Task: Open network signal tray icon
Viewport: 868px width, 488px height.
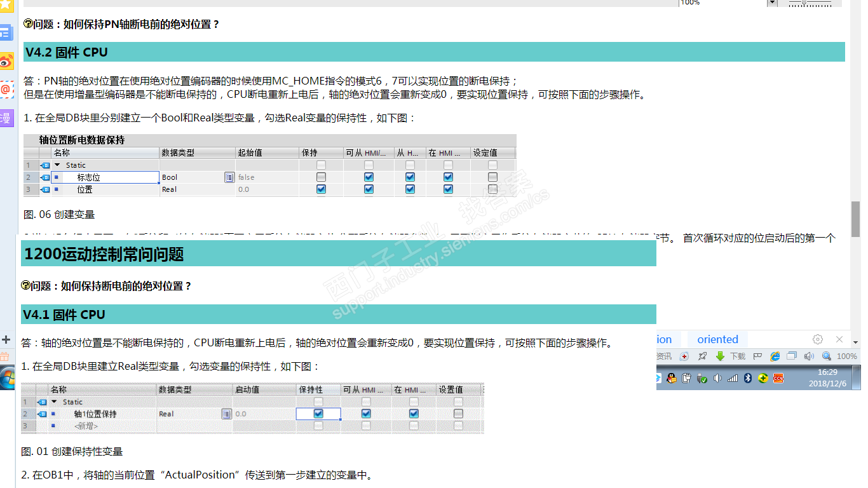Action: point(733,378)
